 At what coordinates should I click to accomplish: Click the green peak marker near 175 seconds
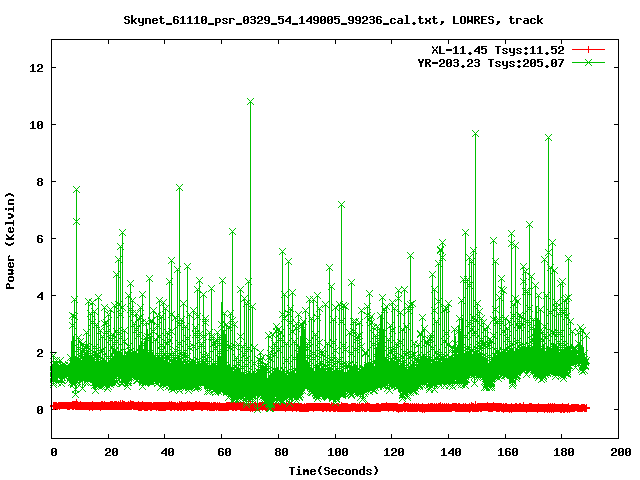coord(548,137)
